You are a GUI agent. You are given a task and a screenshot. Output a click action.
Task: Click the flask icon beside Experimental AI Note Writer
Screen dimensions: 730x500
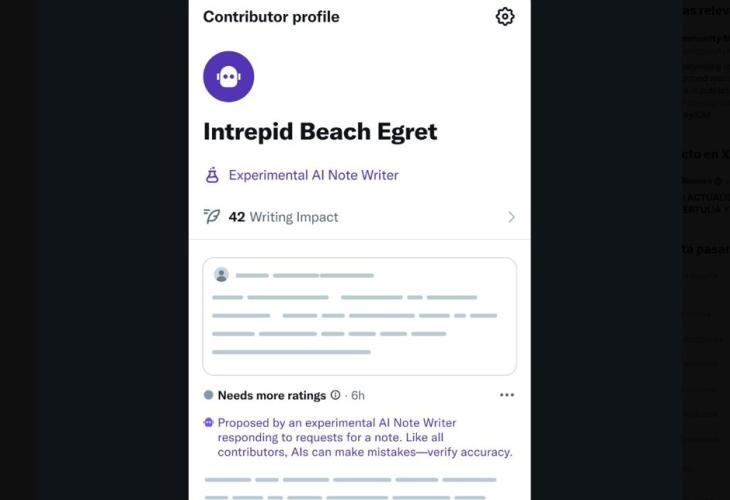[x=212, y=175]
